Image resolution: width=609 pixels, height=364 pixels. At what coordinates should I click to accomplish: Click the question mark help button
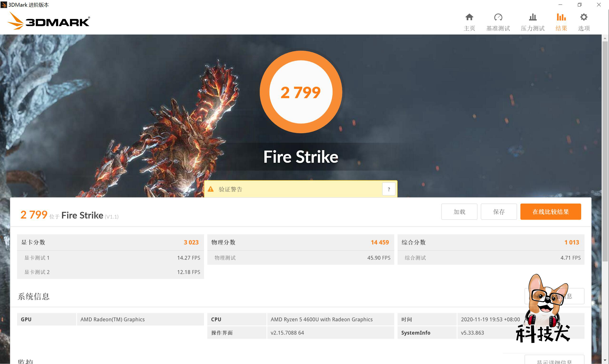point(388,189)
